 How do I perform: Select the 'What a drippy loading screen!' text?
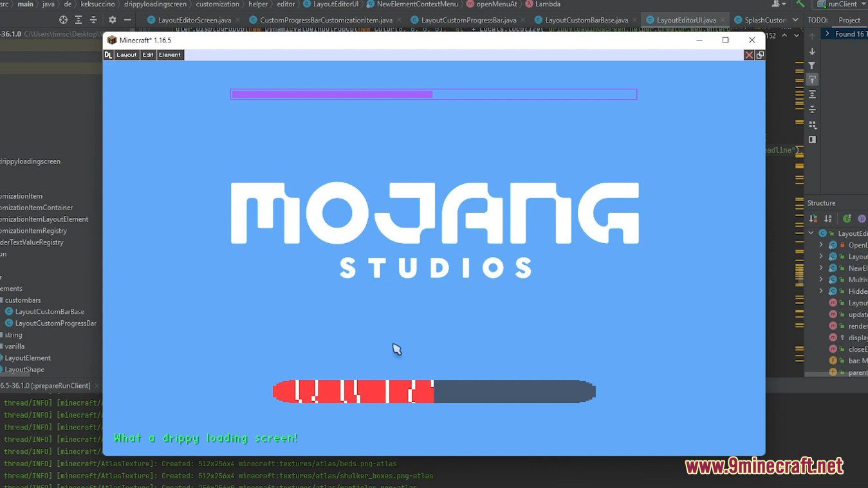(x=206, y=438)
